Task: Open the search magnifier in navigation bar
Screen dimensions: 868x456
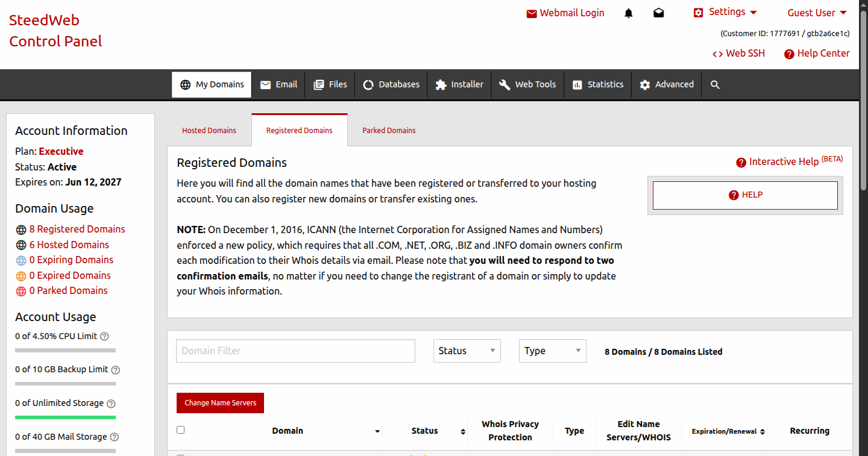Action: tap(715, 85)
